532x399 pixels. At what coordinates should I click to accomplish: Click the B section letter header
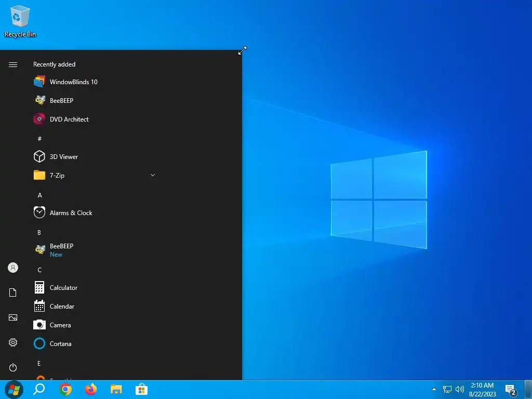(x=39, y=232)
